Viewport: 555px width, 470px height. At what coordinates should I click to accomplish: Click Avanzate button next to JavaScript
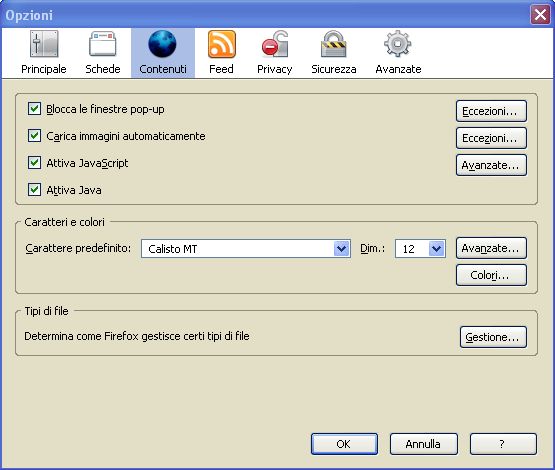pos(491,165)
